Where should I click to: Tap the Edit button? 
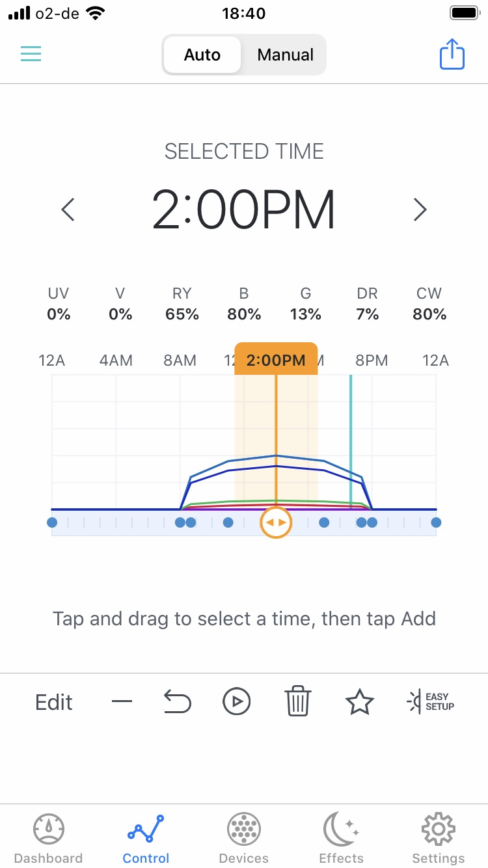coord(54,702)
